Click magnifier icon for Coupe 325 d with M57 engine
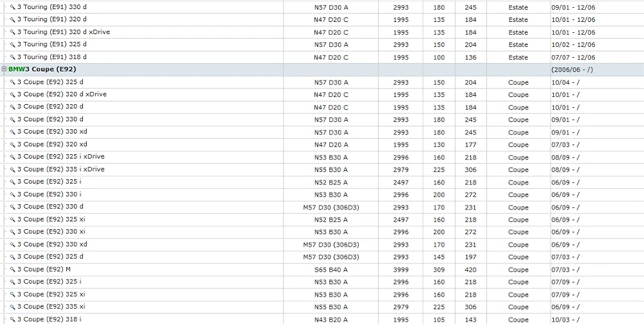This screenshot has height=324, width=644. (12, 256)
